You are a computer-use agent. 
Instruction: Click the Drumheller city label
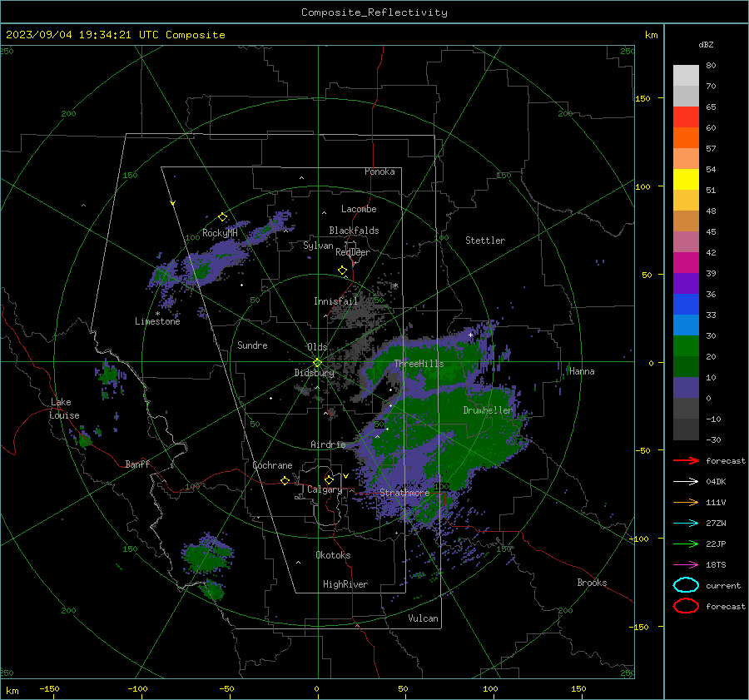(488, 410)
